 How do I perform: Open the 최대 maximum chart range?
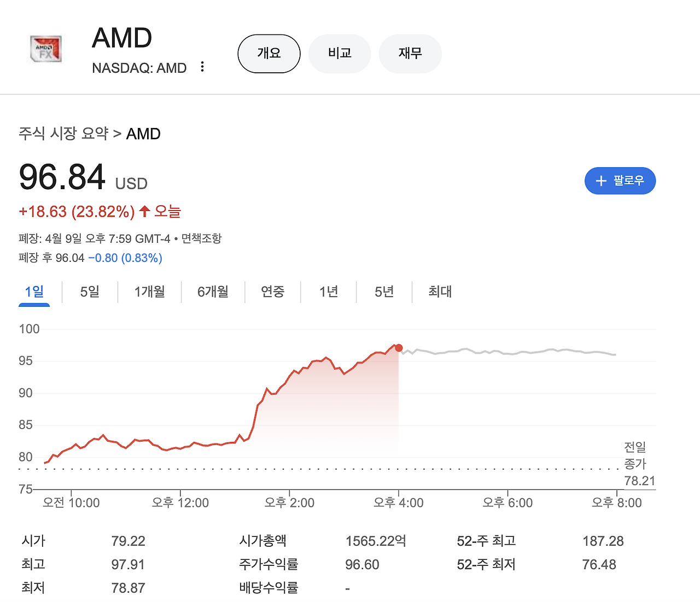tap(437, 292)
